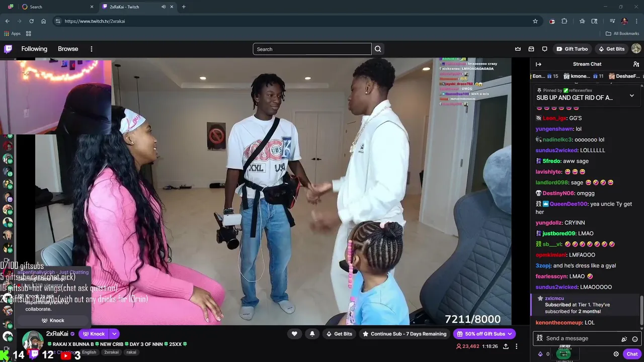Open kenonthecomeup username in chat
The width and height of the screenshot is (644, 362).
point(559,322)
